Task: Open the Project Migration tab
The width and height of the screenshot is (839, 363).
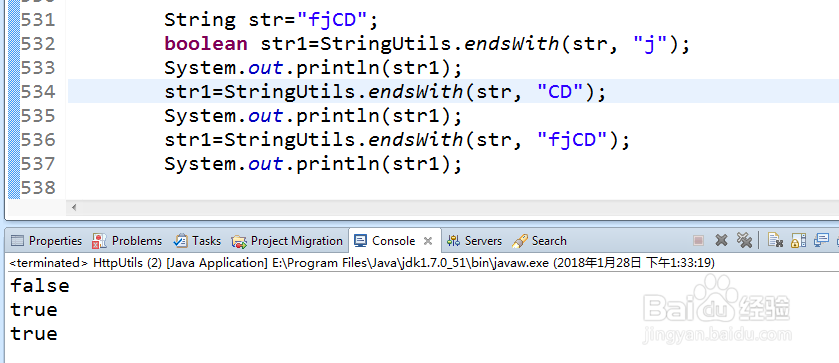Action: pos(287,241)
